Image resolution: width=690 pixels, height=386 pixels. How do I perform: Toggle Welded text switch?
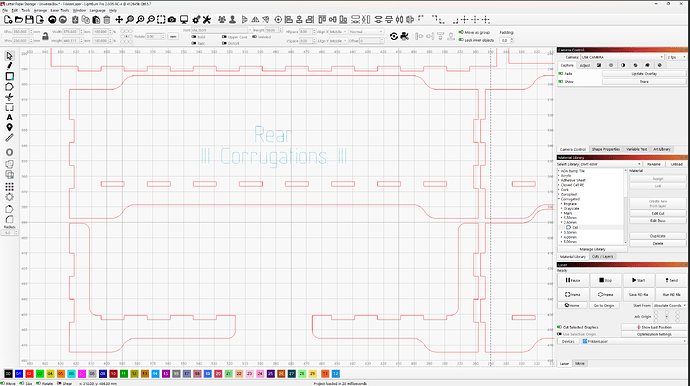click(x=254, y=37)
